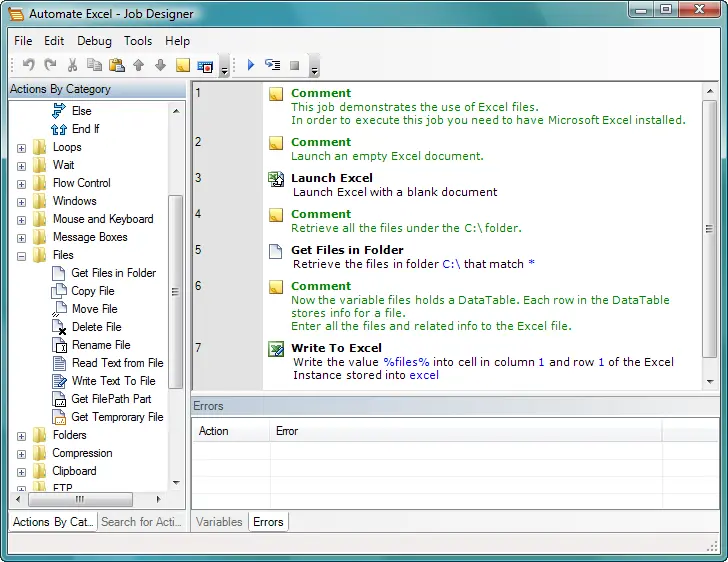Viewport: 728px width, 562px height.
Task: Expand the Windows category
Action: (x=21, y=203)
